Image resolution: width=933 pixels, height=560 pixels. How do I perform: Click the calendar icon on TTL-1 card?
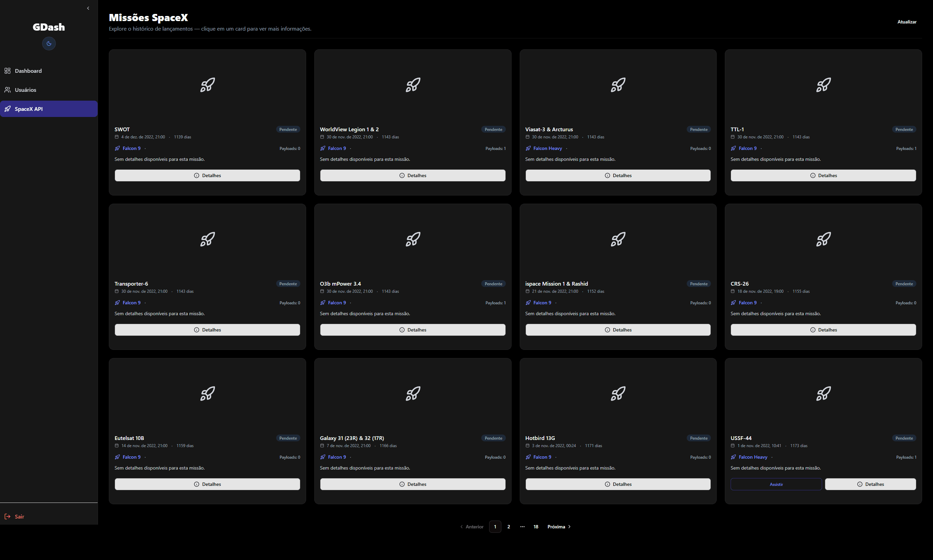point(733,137)
